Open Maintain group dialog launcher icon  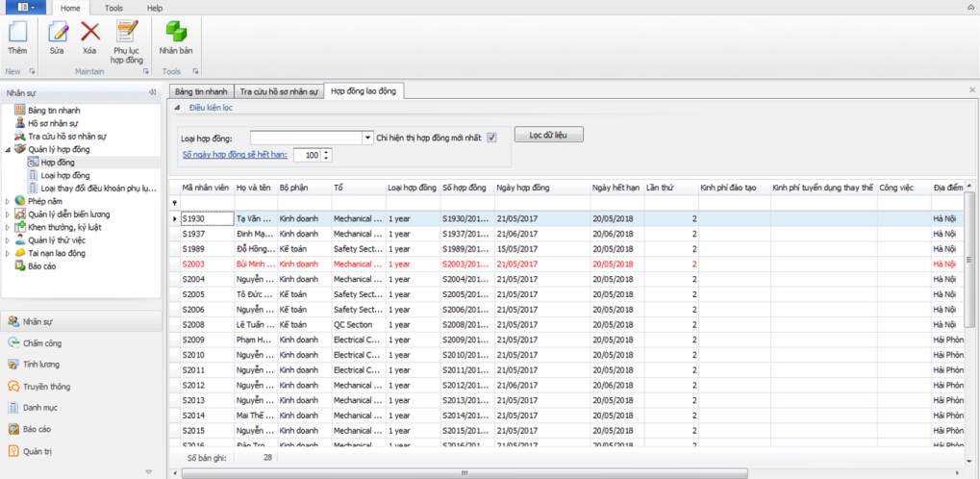145,72
